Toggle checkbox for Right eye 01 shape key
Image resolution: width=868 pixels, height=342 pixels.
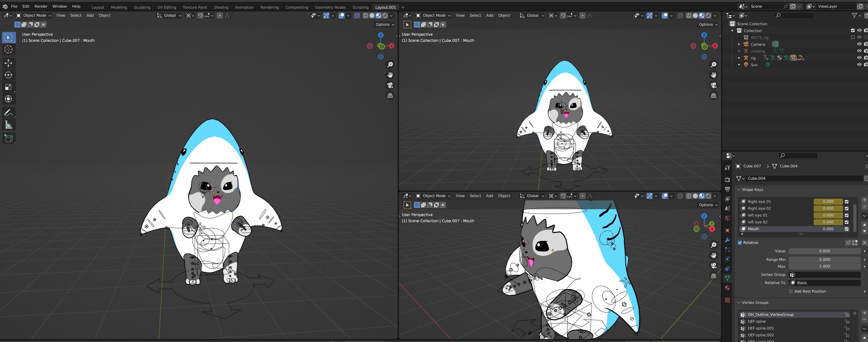(846, 202)
